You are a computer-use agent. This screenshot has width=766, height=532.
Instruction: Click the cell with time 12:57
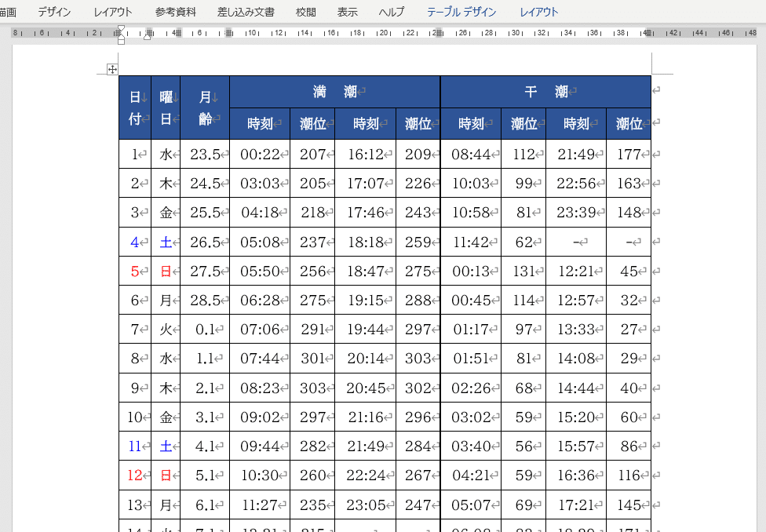point(576,300)
